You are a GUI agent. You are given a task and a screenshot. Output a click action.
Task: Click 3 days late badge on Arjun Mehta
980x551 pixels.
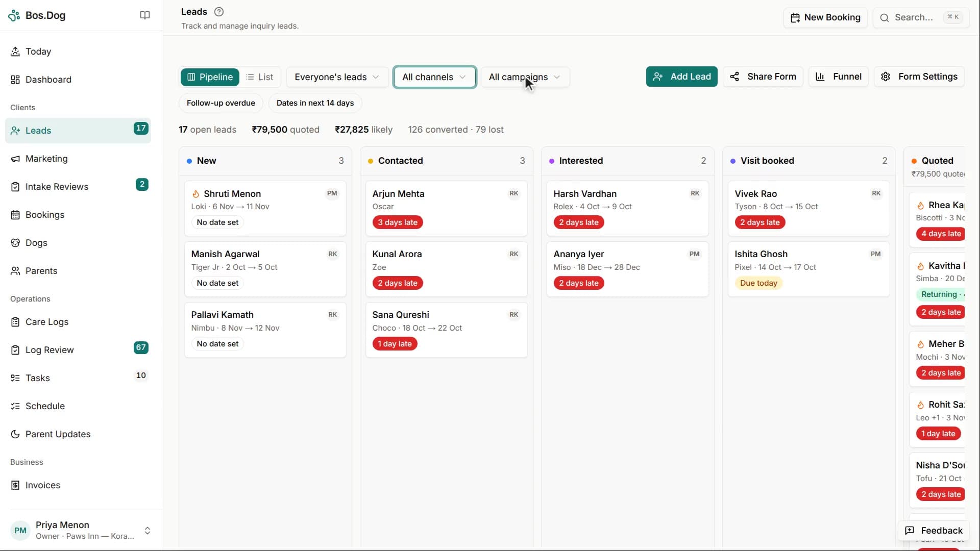[398, 222]
